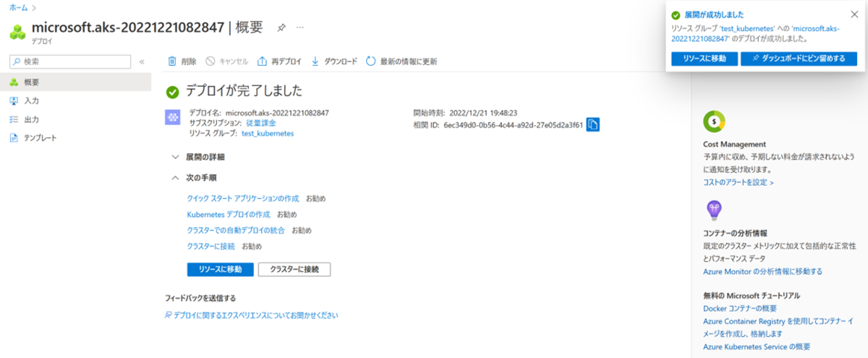Click the Cost Management heading text

734,144
